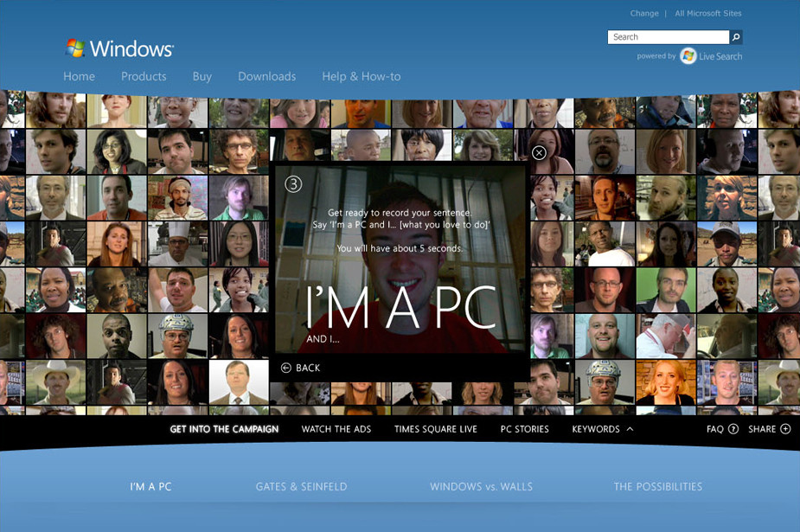Click the Windows logo flag icon
Screen dimensions: 800x532
[x=75, y=48]
